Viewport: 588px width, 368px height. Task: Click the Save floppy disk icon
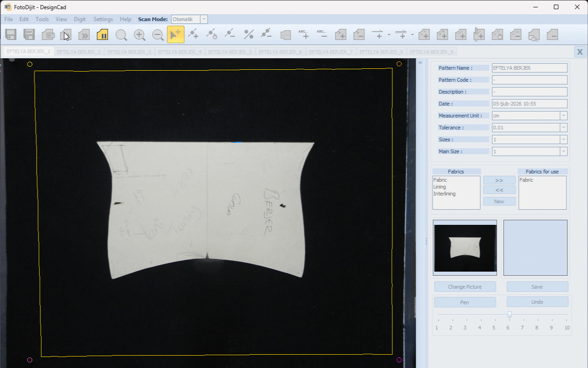click(x=11, y=35)
